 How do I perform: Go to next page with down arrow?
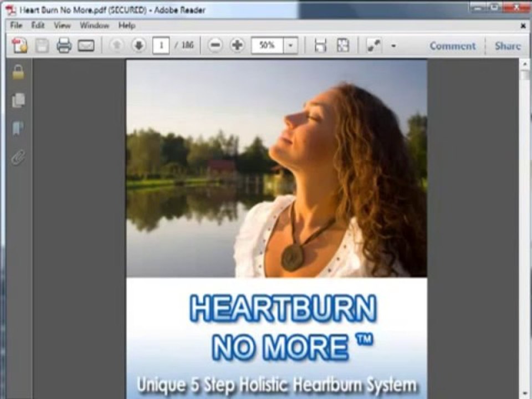tap(139, 45)
